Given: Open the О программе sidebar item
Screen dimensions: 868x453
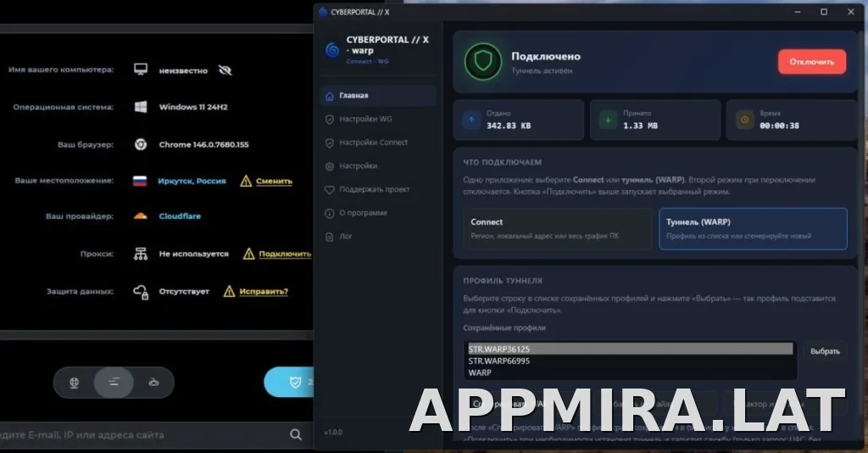Looking at the screenshot, I should tap(378, 213).
